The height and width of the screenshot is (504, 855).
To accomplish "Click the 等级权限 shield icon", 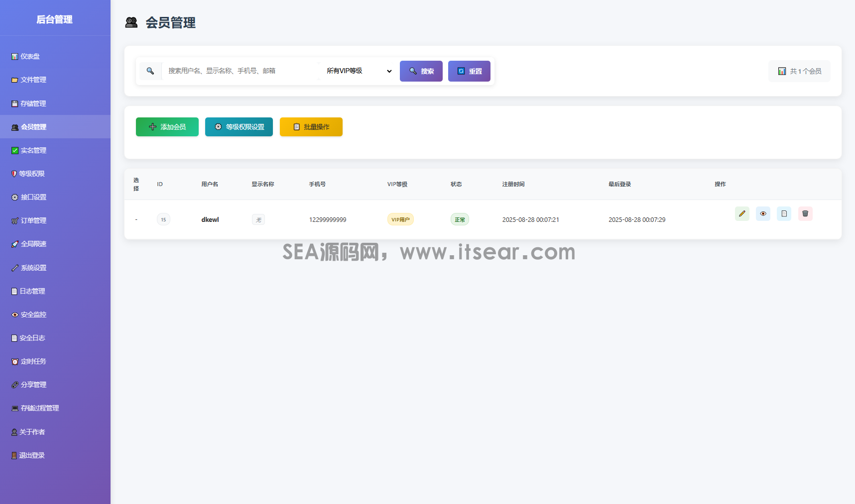I will coord(14,174).
